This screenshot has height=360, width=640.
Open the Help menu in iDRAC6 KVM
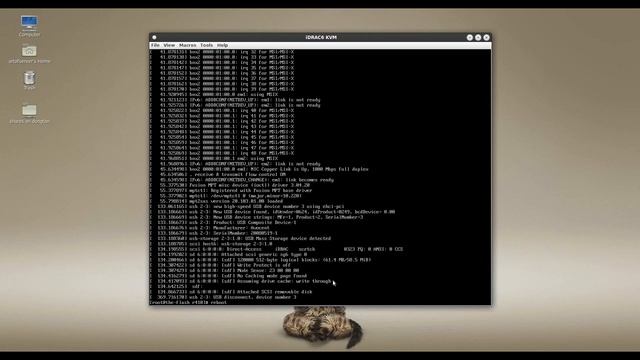tap(222, 45)
